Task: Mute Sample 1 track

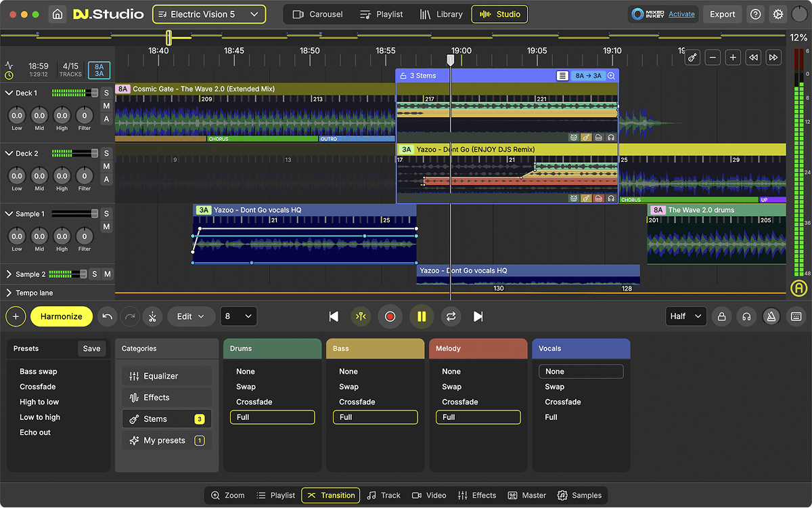Action: click(106, 227)
